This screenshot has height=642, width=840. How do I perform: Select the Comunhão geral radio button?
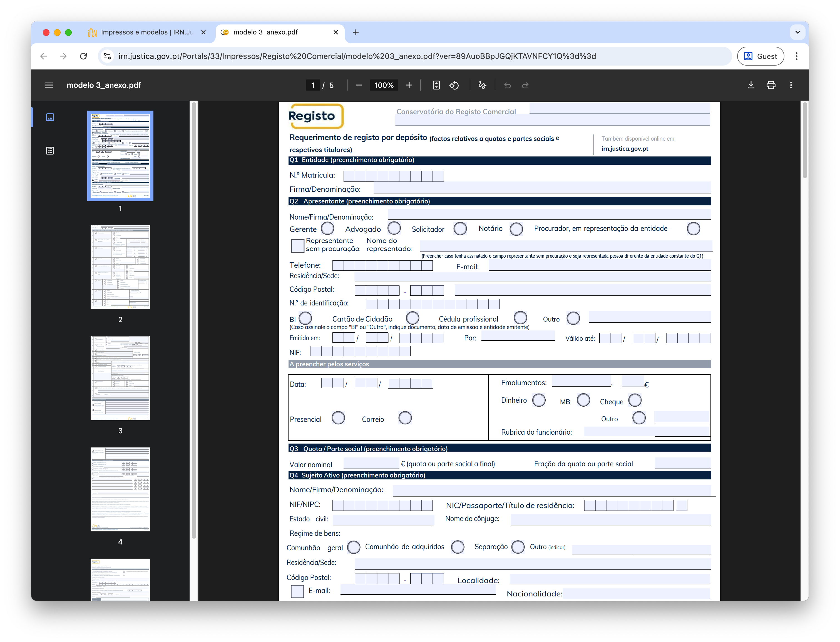pos(354,547)
